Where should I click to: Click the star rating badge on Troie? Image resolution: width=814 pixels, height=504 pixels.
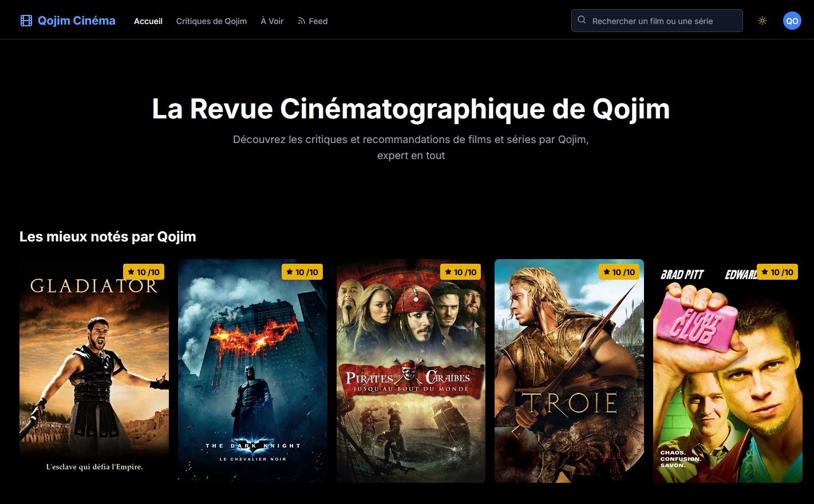[619, 272]
